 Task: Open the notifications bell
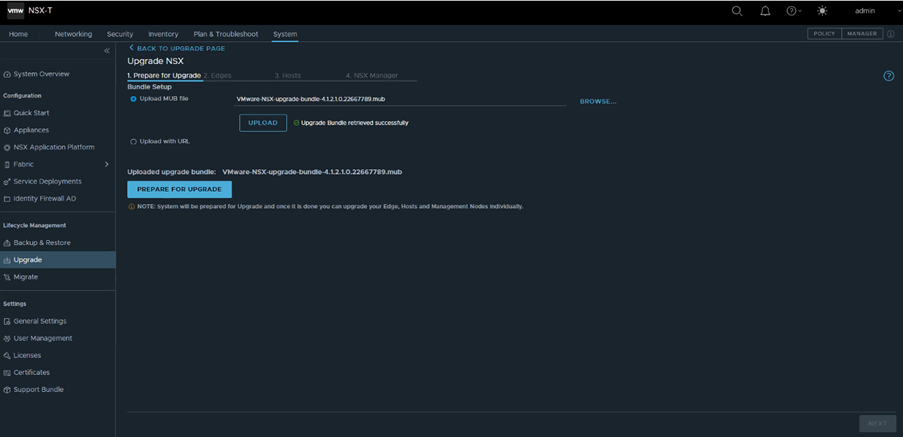(765, 11)
